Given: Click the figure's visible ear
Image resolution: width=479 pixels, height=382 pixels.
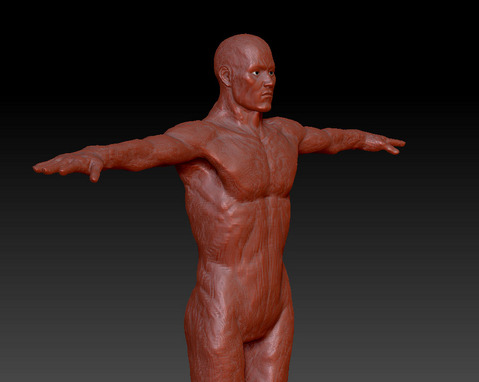Looking at the screenshot, I should tap(225, 76).
